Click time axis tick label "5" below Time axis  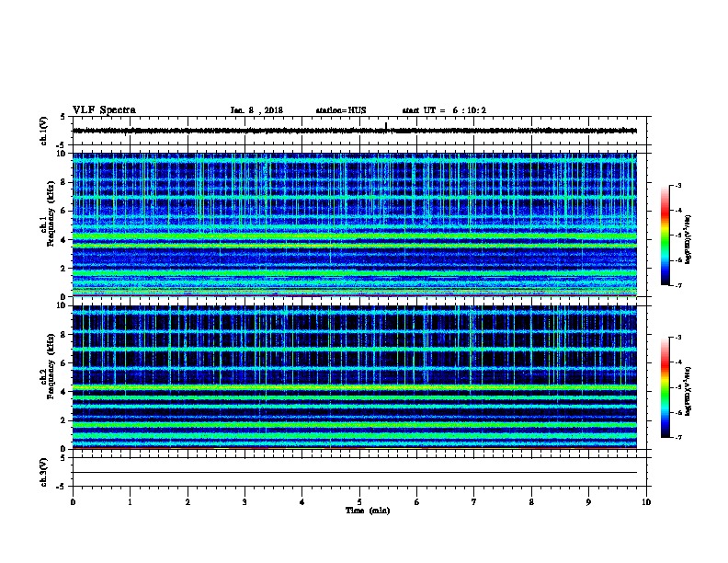(x=359, y=502)
